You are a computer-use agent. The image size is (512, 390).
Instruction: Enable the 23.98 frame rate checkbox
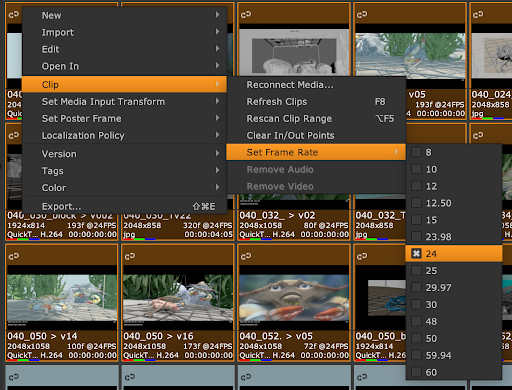click(416, 237)
